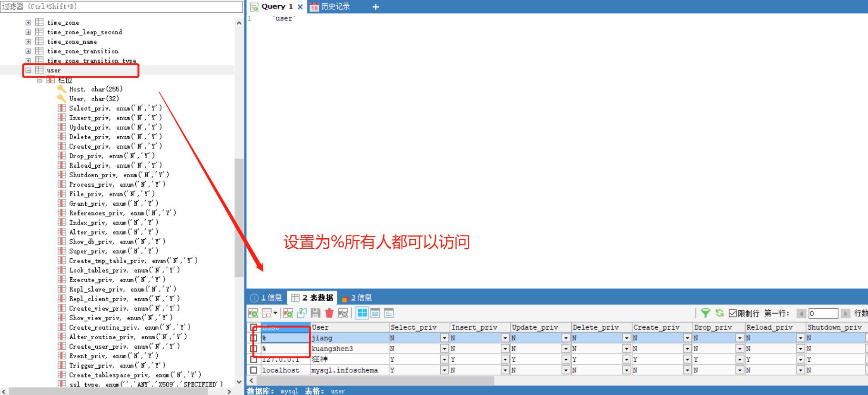Click the green refresh data icon
868x395 pixels.
[x=719, y=313]
